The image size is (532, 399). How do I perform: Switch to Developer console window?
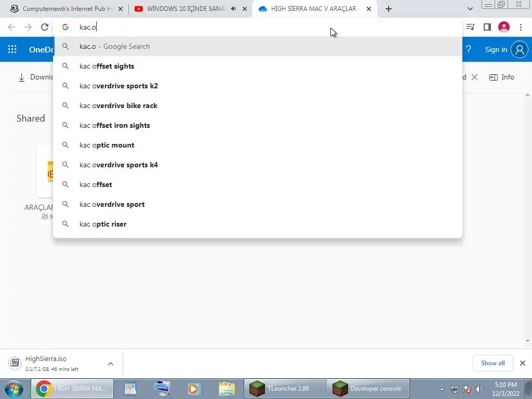[368, 389]
